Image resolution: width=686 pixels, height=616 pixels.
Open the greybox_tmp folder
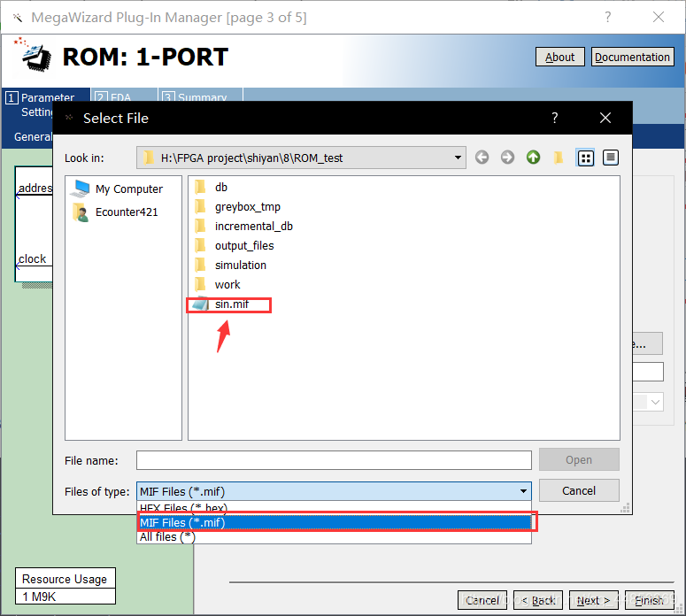coord(237,206)
